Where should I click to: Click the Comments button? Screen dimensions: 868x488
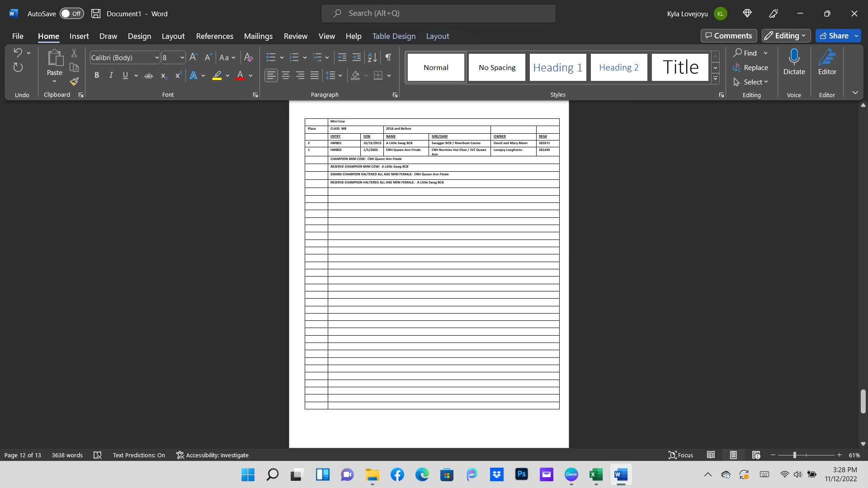pos(728,36)
